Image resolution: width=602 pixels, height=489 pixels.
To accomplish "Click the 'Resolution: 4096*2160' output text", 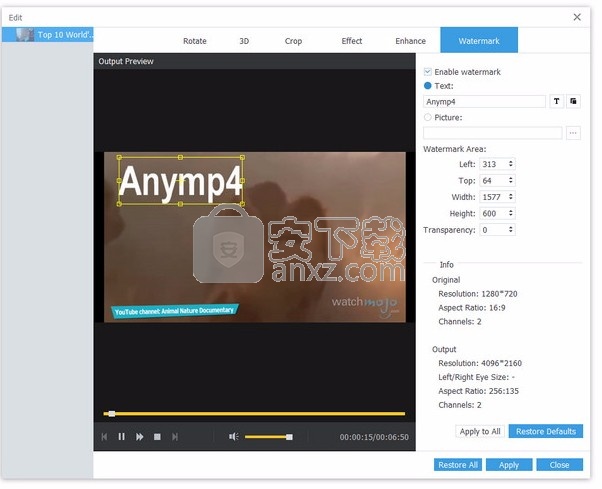I will pos(480,363).
